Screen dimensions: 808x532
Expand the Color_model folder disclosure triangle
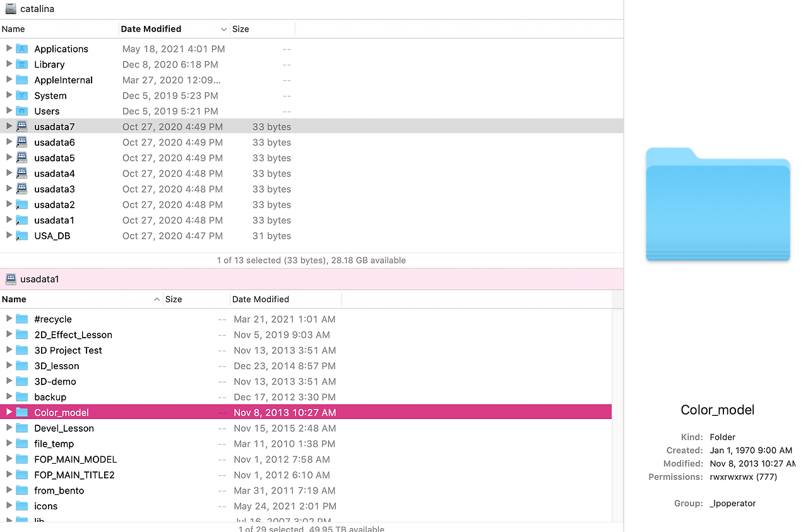[x=9, y=412]
